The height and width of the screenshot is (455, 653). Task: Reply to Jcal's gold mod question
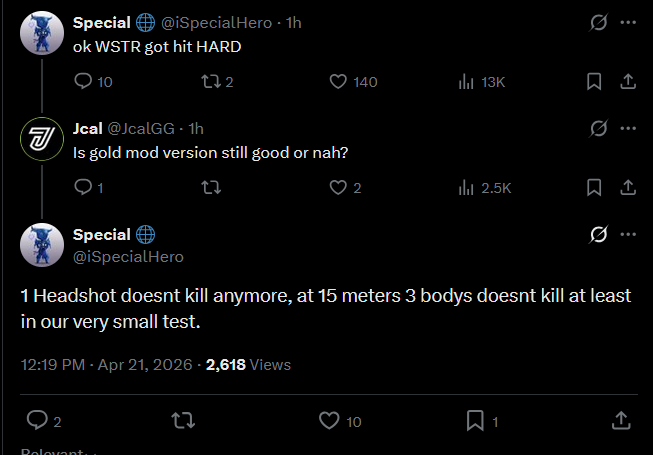[83, 187]
